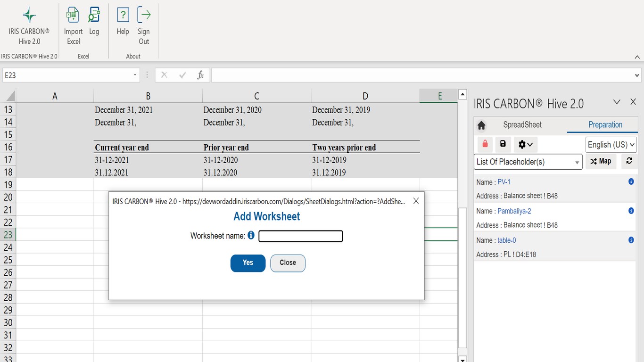Click the Map button
Screen dimensions: 644x362
coord(601,161)
